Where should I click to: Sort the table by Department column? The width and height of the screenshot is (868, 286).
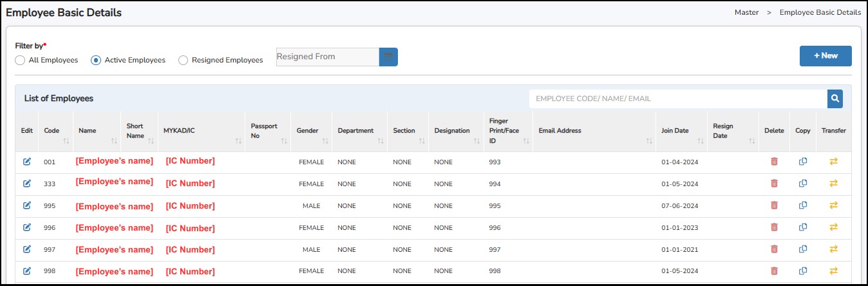381,140
